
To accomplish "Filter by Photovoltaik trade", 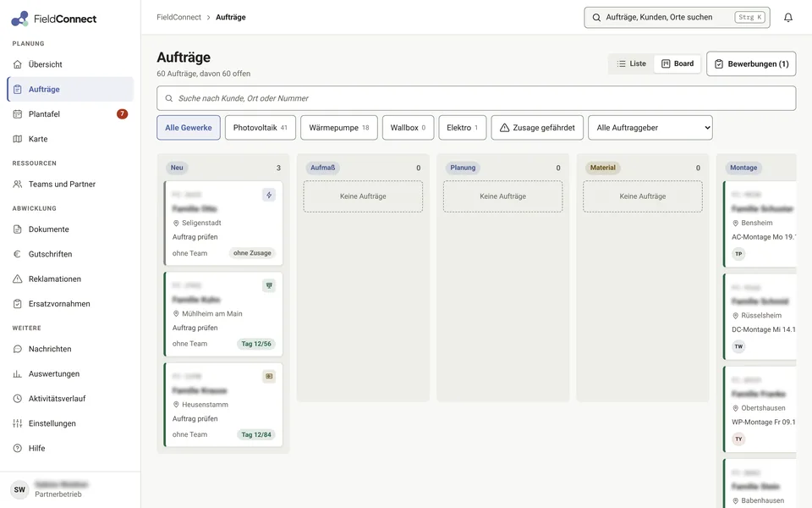I will click(x=261, y=128).
